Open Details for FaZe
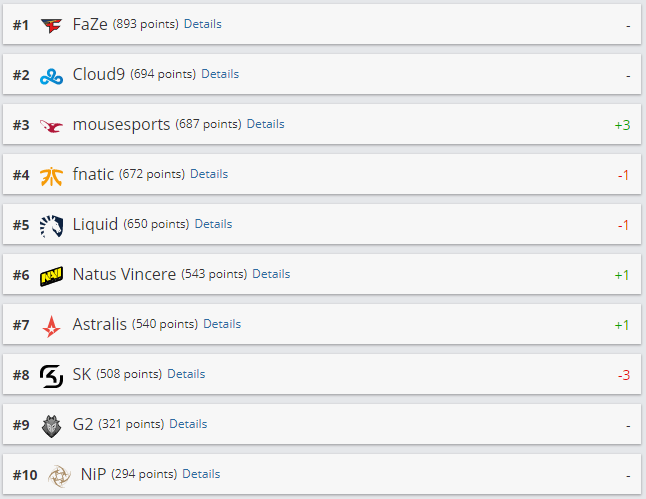This screenshot has width=646, height=499. pyautogui.click(x=203, y=24)
